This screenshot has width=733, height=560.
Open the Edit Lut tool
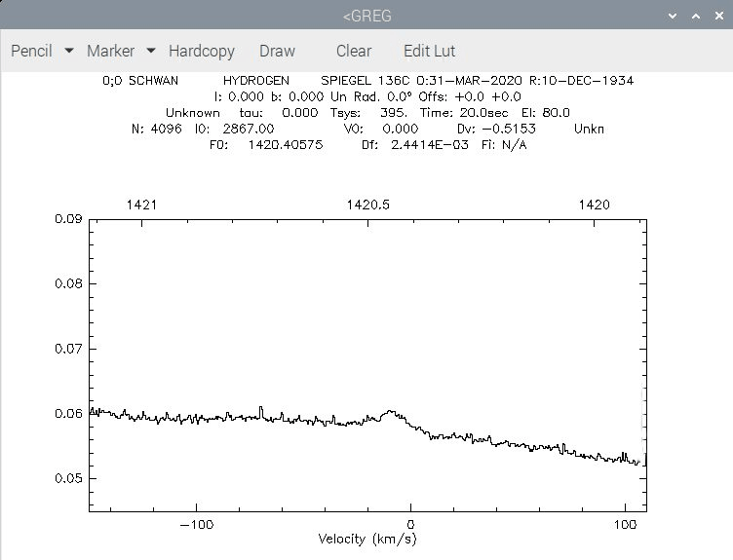tap(429, 51)
